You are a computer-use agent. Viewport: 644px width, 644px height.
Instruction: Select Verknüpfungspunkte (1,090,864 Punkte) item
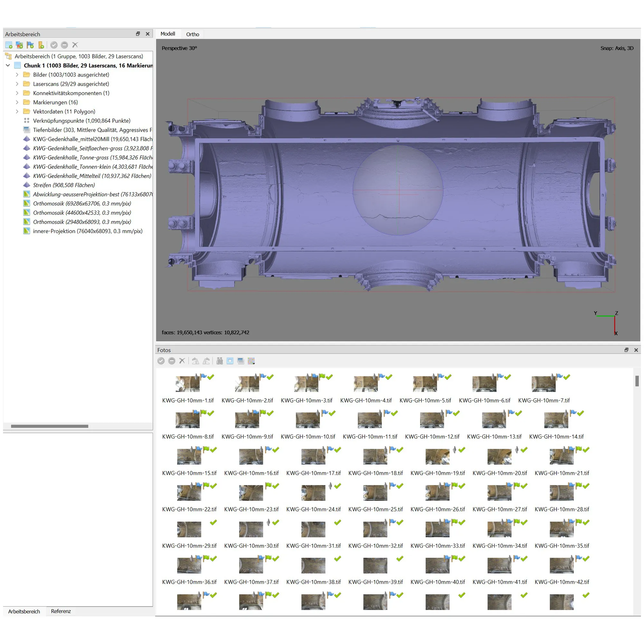tap(82, 121)
